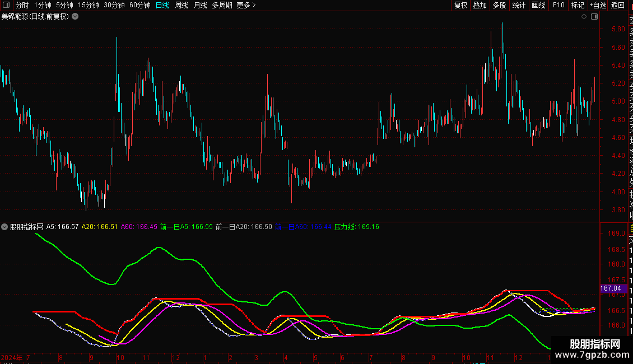This screenshot has width=633, height=364.
Task: Click the 股朋指标网 indicator name
Action: click(27, 227)
